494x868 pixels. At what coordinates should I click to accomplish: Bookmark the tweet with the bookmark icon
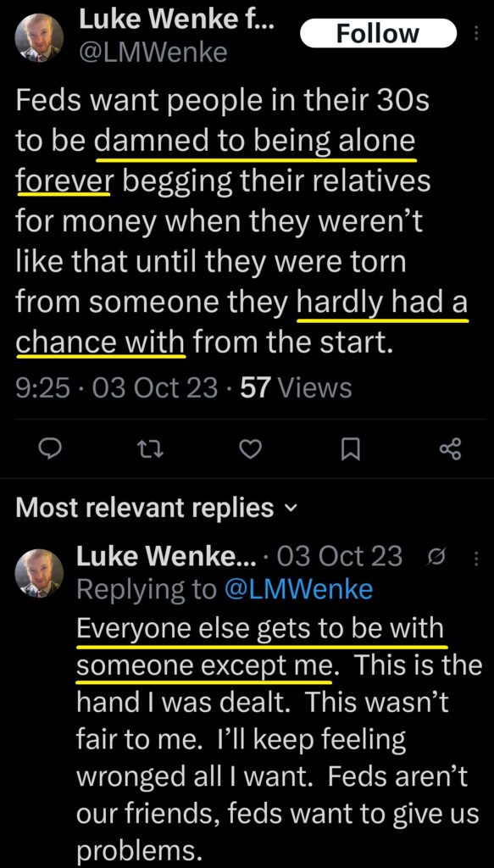(350, 449)
